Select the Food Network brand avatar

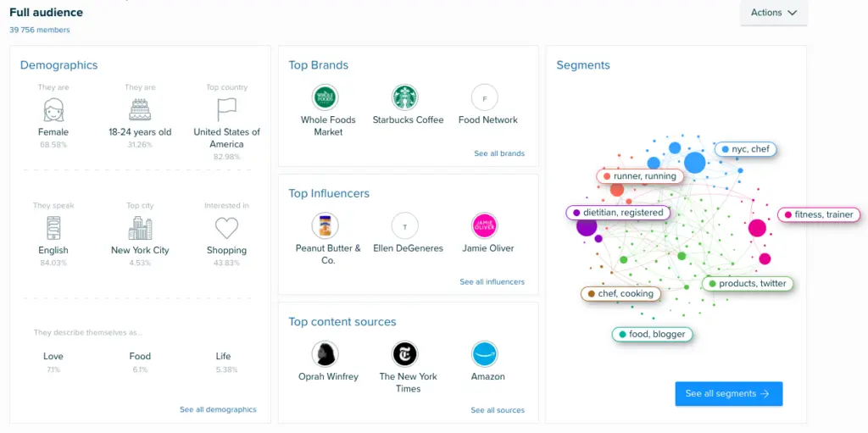(x=485, y=97)
